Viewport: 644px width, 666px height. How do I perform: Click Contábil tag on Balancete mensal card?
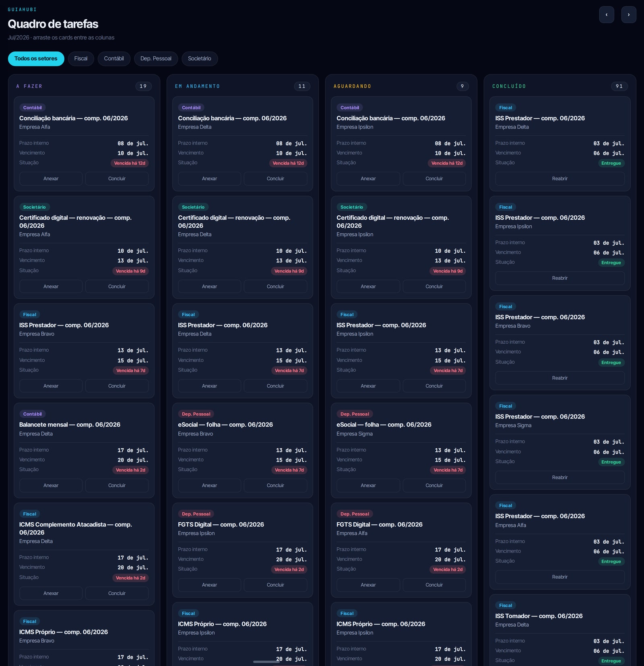32,414
